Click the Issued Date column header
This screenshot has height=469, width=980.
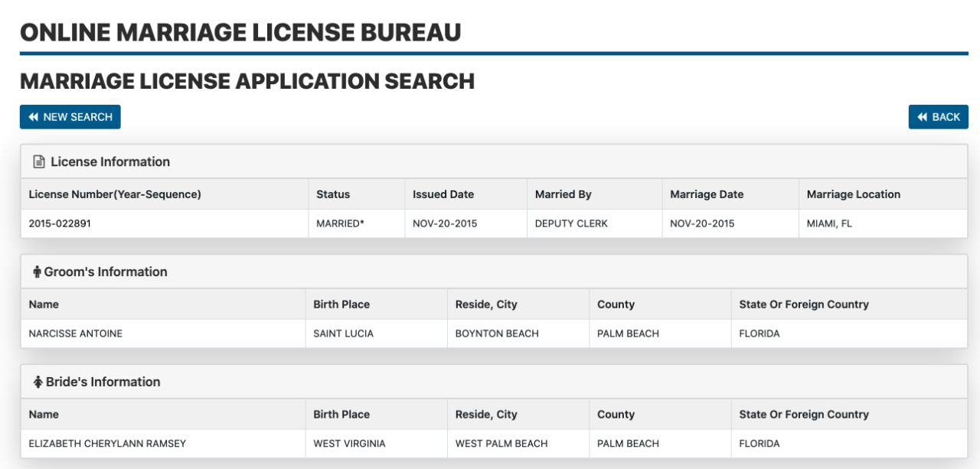[443, 194]
